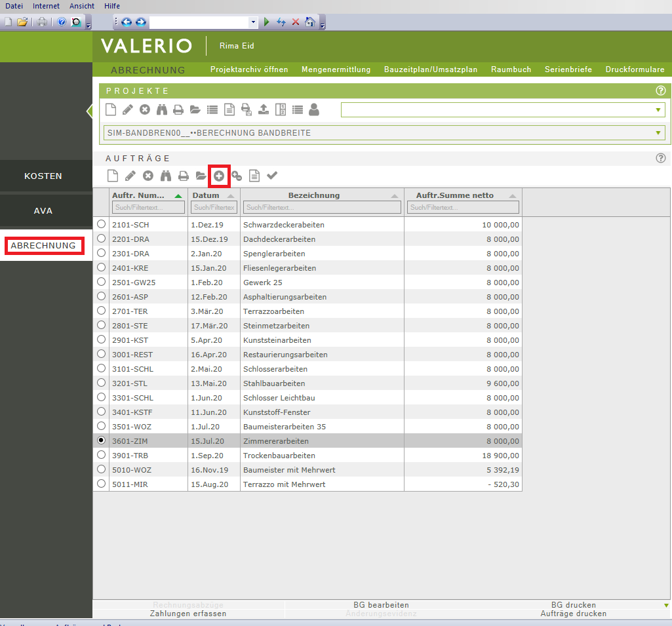Click the binoculars search icon in Projekte toolbar
This screenshot has width=672, height=626.
[x=162, y=109]
